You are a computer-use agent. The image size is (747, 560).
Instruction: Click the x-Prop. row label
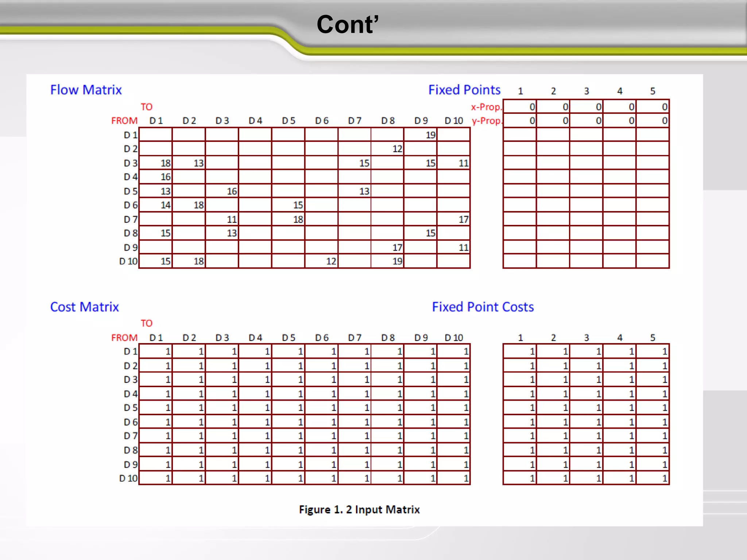(x=486, y=107)
